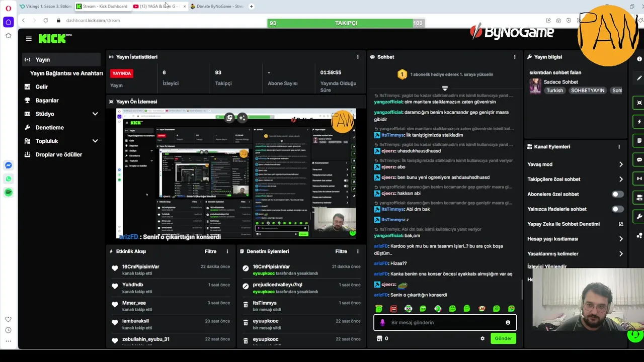This screenshot has height=362, width=644.
Task: Go back in browser history
Action: tap(23, 21)
